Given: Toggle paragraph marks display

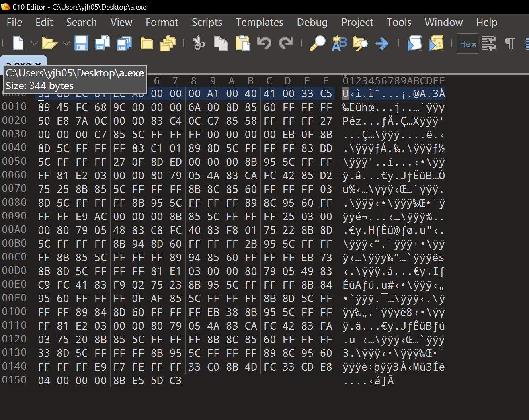Looking at the screenshot, I should coord(509,43).
